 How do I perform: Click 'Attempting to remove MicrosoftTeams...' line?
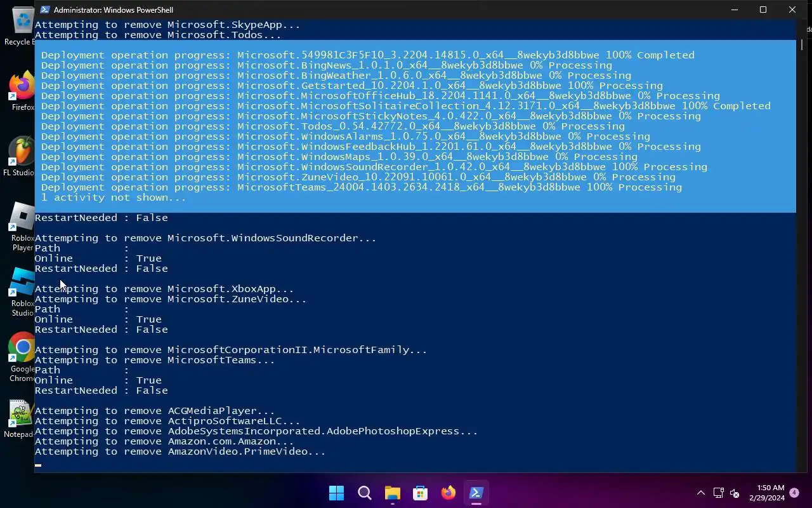[x=155, y=360]
